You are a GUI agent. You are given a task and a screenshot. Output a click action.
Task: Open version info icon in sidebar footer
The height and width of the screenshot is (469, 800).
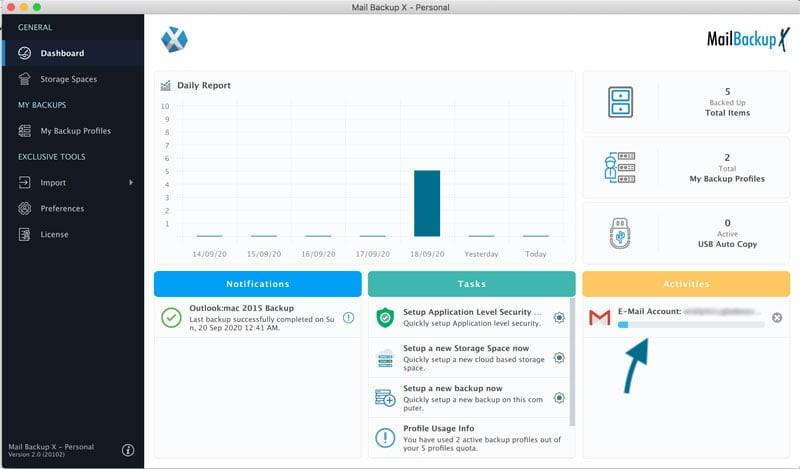point(128,450)
